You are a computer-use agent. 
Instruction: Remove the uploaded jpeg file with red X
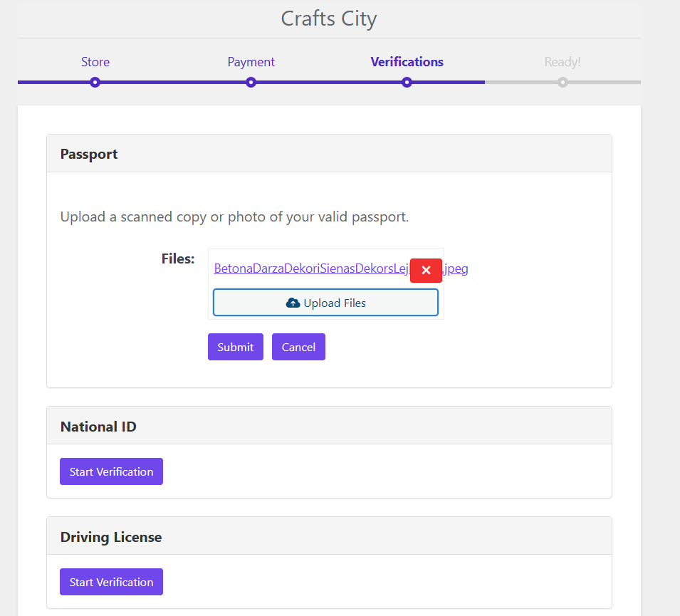[x=426, y=271]
